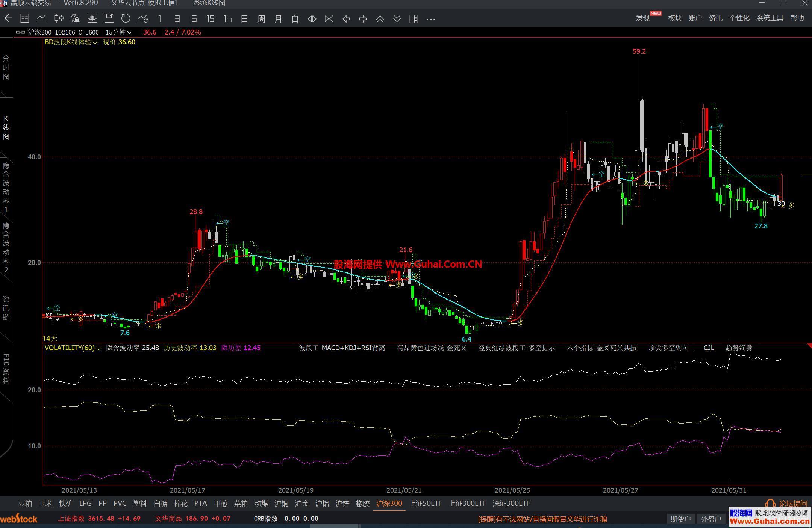The image size is (812, 528).
Task: Switch to the line chart icon
Action: pyautogui.click(x=42, y=18)
